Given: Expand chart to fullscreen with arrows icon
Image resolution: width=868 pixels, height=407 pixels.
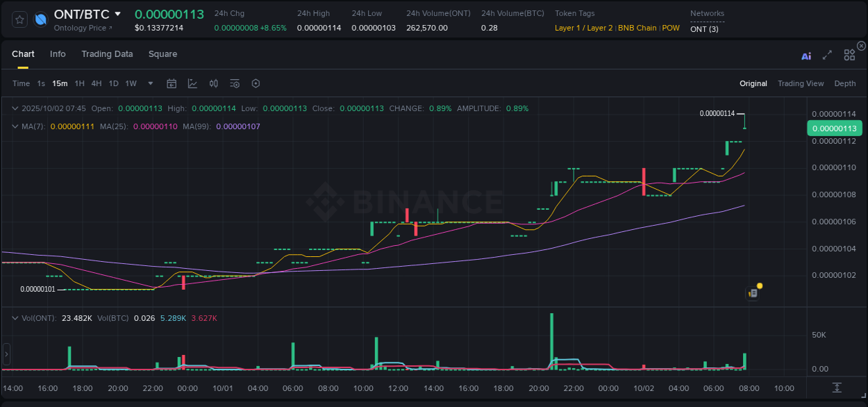Looking at the screenshot, I should coord(827,55).
